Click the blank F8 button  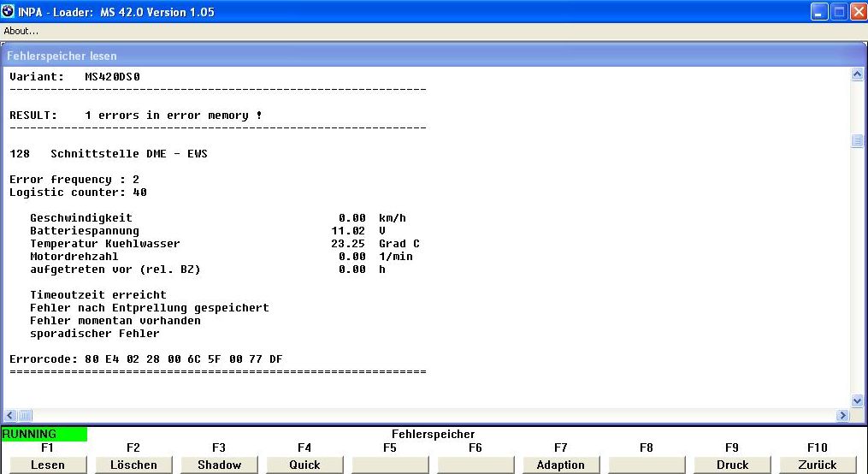point(647,465)
